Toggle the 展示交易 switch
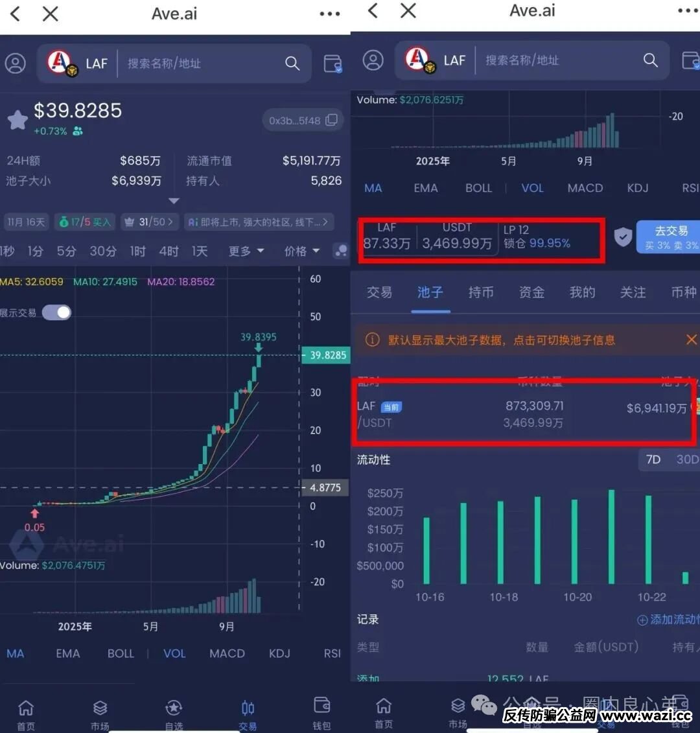Screen dimensions: 700x733 tap(57, 312)
